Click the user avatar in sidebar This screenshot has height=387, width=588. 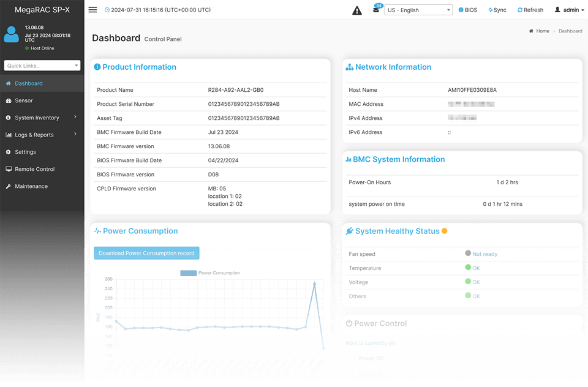click(12, 35)
